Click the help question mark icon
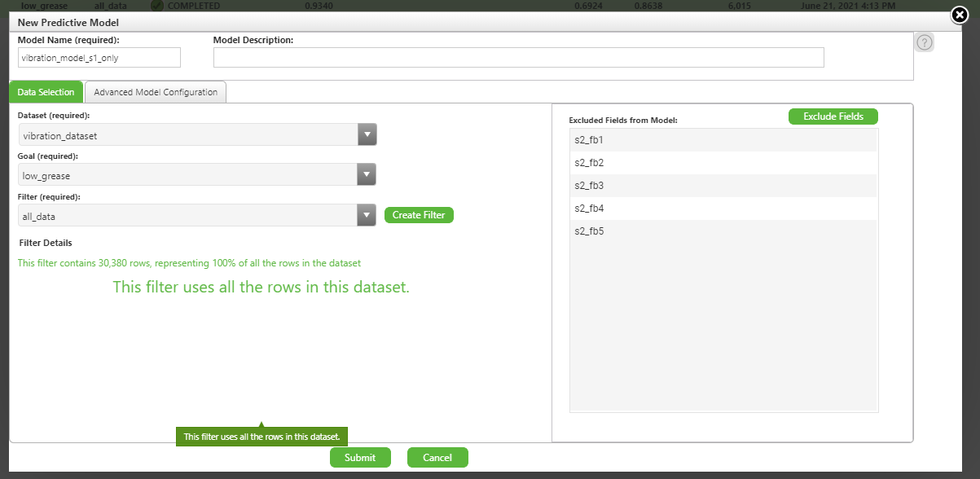Viewport: 980px width, 479px height. [924, 42]
